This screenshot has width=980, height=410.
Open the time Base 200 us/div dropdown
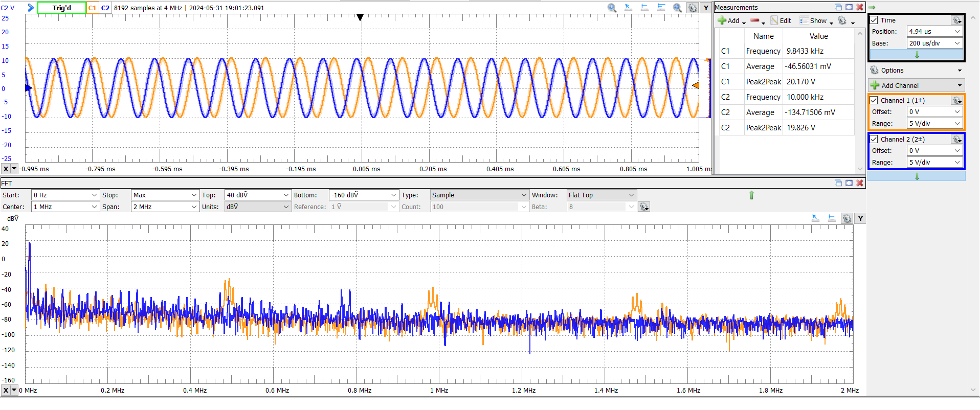pyautogui.click(x=934, y=43)
